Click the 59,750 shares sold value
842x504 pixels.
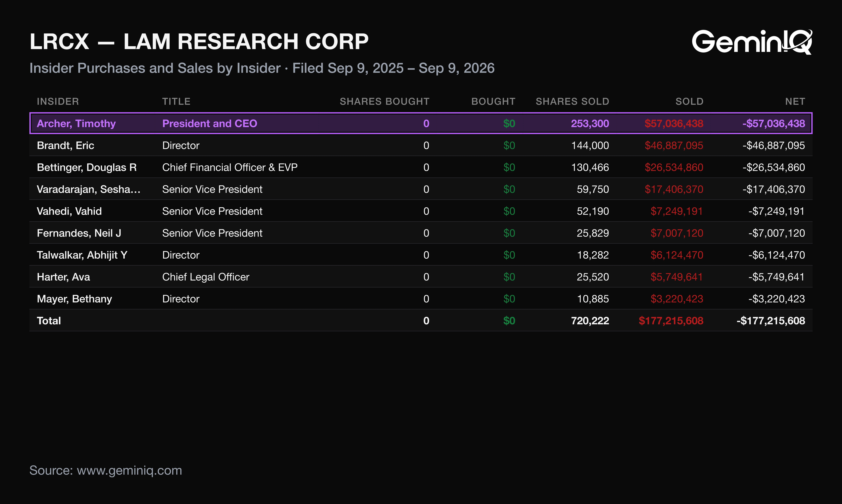tap(593, 189)
